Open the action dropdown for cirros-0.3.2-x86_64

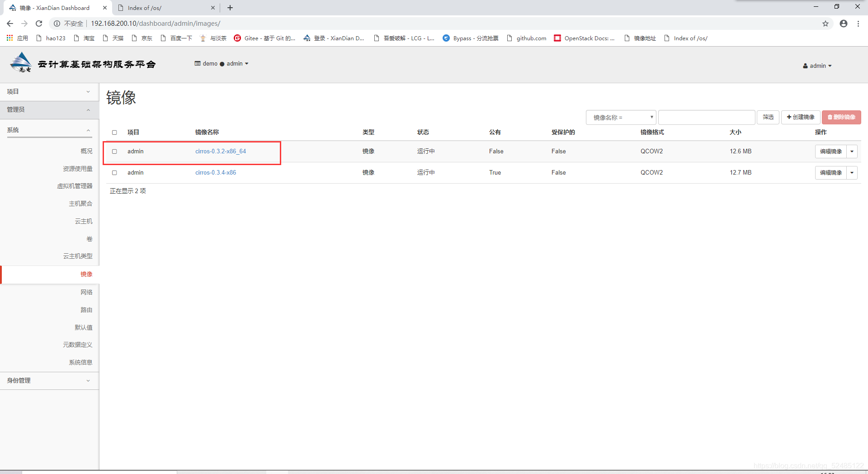(852, 152)
